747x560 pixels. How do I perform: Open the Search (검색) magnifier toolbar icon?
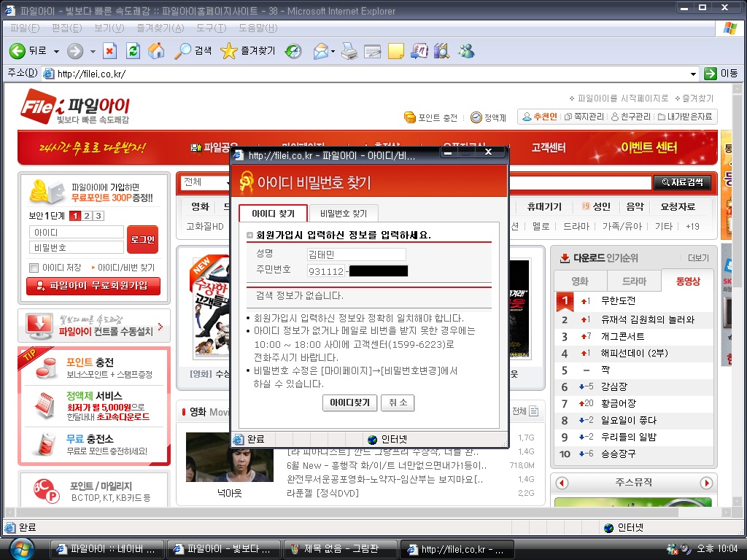(x=182, y=50)
